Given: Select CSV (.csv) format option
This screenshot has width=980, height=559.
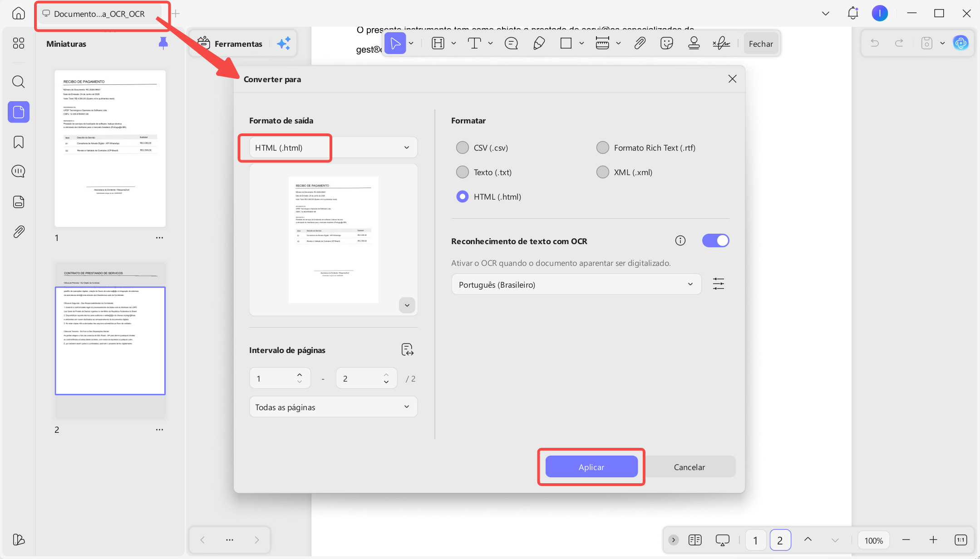Looking at the screenshot, I should pyautogui.click(x=482, y=147).
